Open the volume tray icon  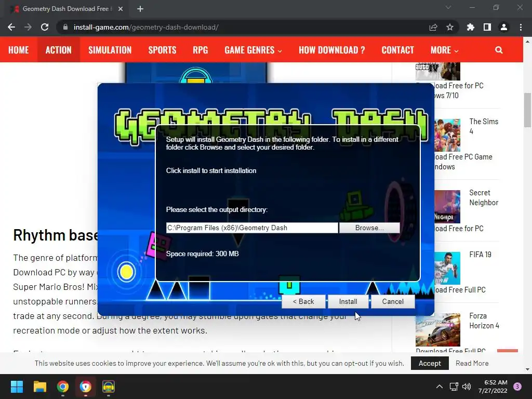(467, 387)
